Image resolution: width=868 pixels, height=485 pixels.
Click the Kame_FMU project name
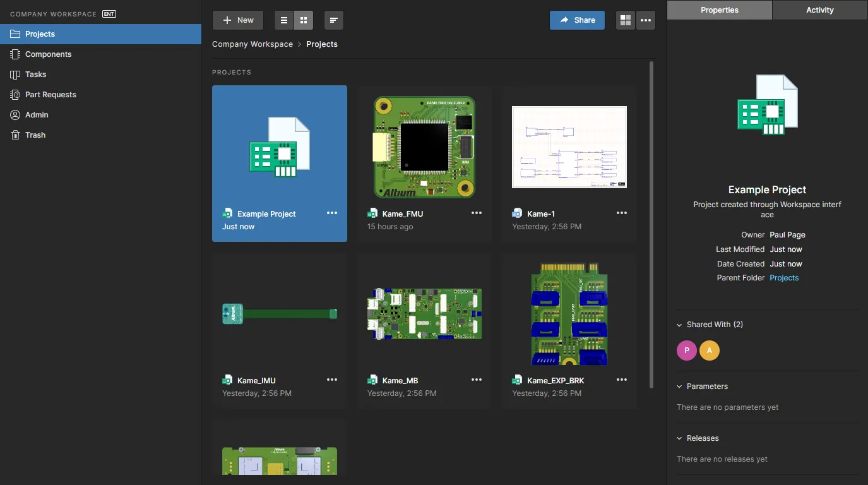403,214
